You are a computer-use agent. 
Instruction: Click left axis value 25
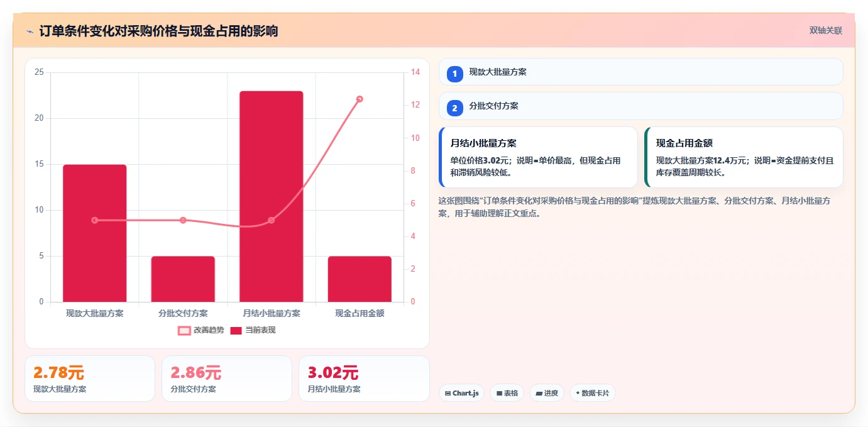[x=39, y=72]
